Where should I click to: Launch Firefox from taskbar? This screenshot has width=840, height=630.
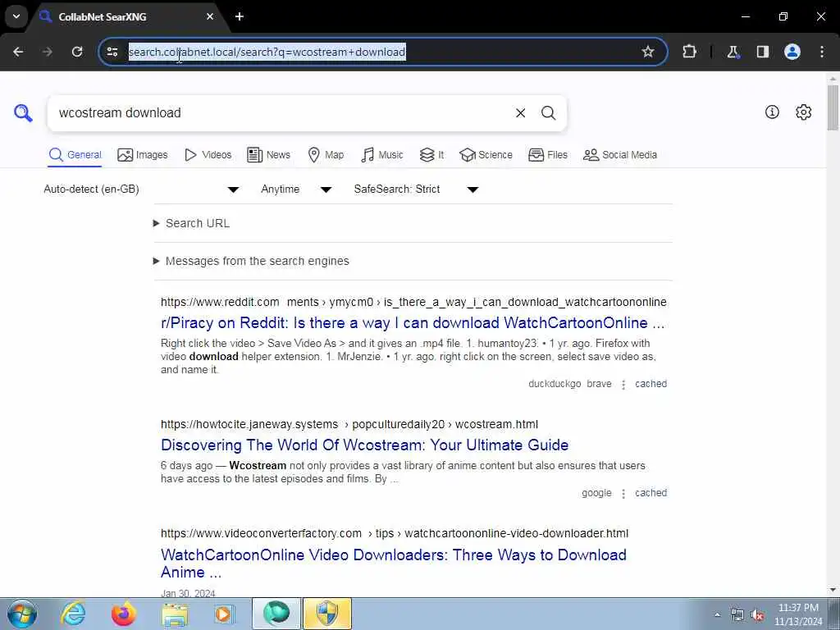click(x=124, y=614)
